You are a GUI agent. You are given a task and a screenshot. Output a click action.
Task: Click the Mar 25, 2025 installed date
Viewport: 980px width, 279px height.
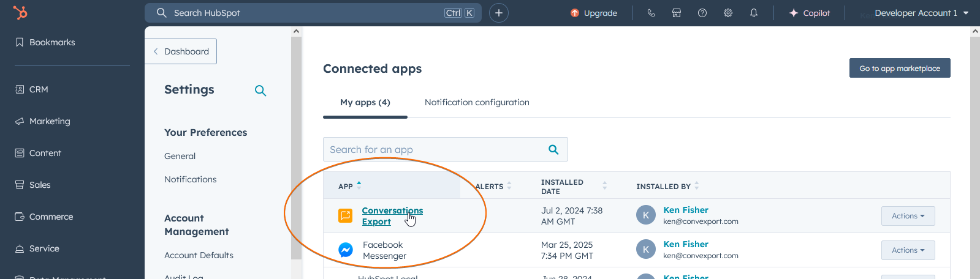point(567,250)
